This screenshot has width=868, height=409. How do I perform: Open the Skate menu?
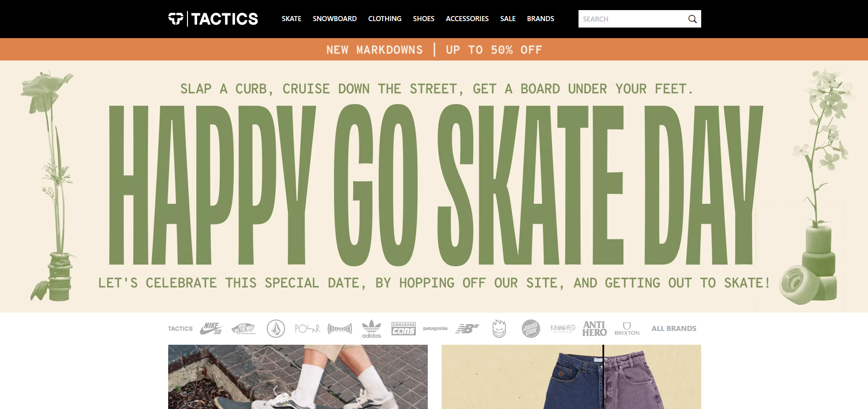[x=291, y=19]
